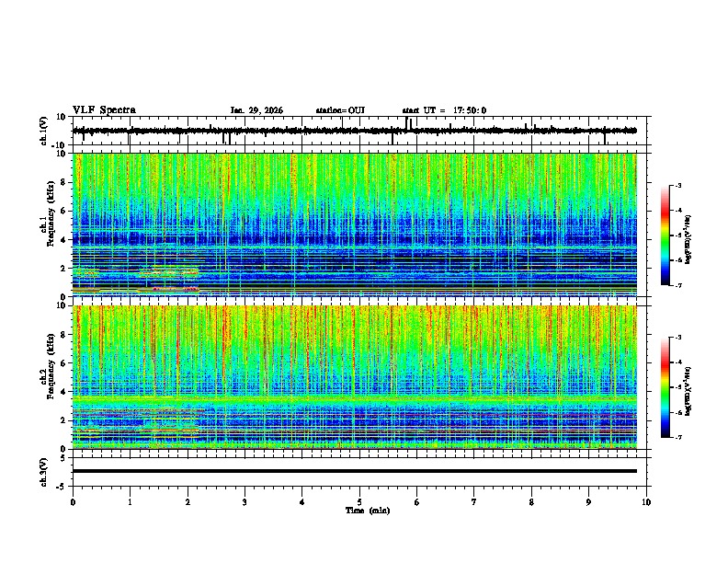The height and width of the screenshot is (563, 728).
Task: Click the ch.2 color bar log(PSD) label
Action: [x=688, y=391]
